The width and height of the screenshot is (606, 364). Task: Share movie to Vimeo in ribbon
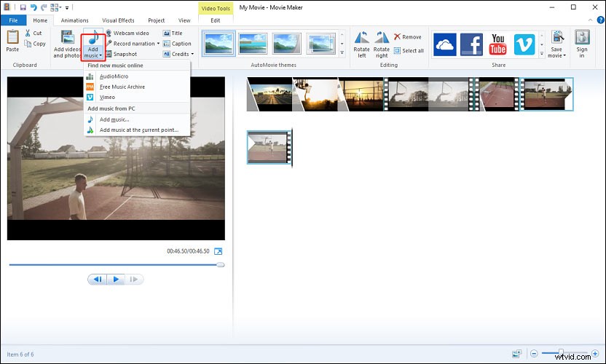pos(524,44)
